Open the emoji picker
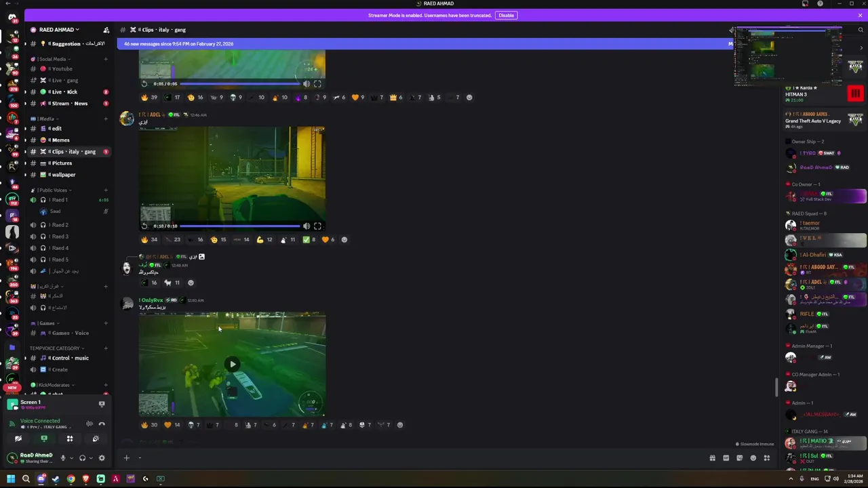Viewport: 868px width, 488px height. click(753, 458)
